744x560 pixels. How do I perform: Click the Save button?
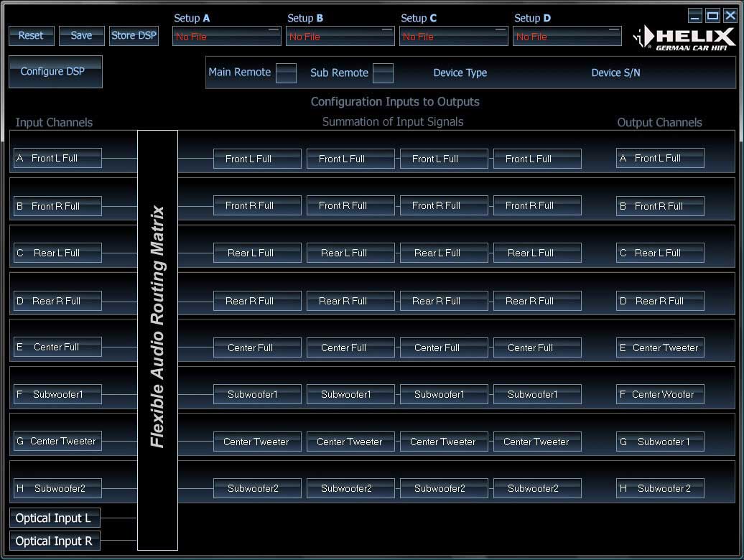81,36
